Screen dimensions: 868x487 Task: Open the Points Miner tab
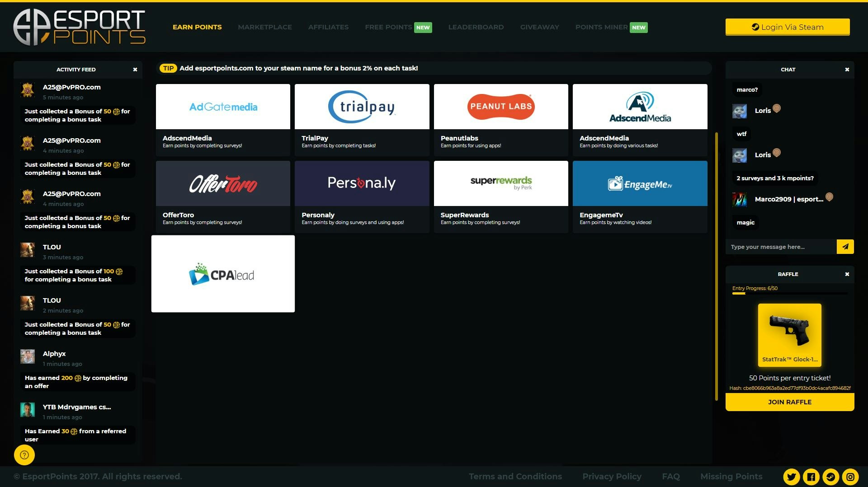(611, 27)
